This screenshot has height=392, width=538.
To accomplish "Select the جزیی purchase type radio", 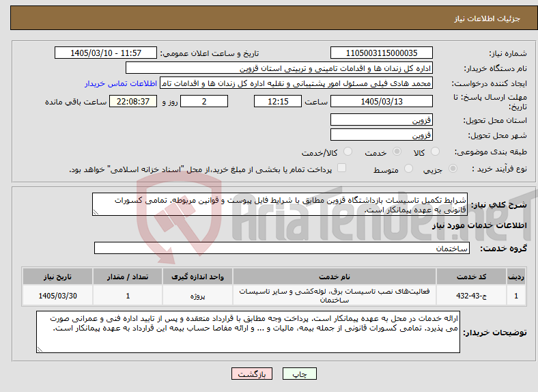I will click(x=453, y=169).
